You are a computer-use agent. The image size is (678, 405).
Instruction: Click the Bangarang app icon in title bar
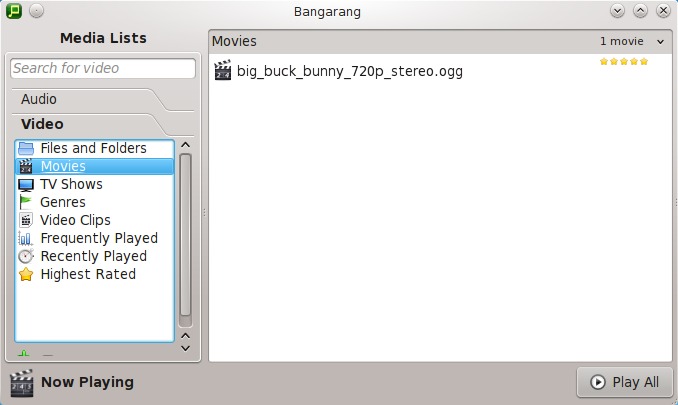pyautogui.click(x=13, y=10)
